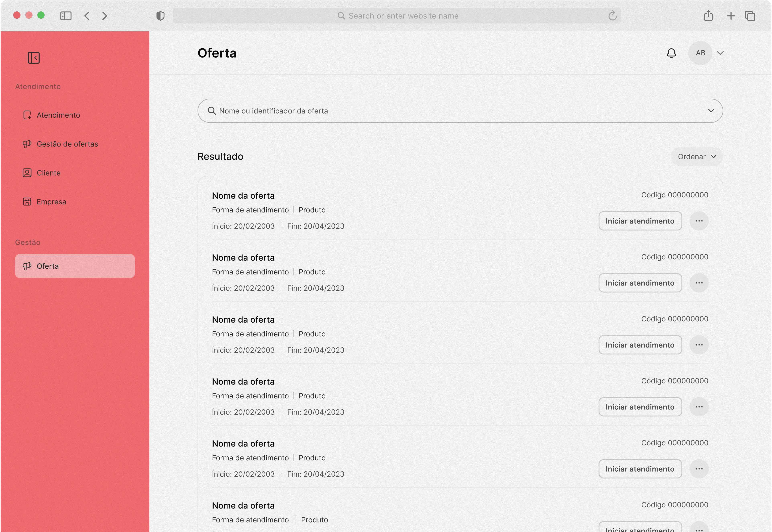Open a new browser tab
This screenshot has width=772, height=532.
730,16
